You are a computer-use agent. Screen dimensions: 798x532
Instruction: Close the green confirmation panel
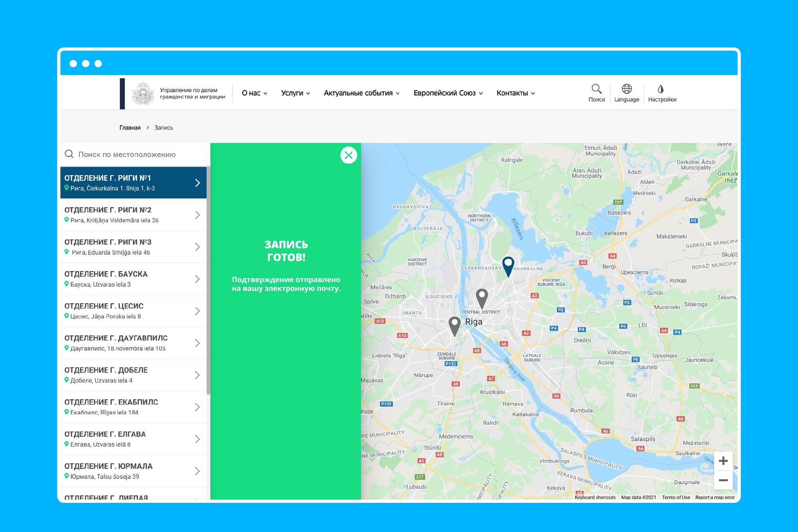click(349, 155)
